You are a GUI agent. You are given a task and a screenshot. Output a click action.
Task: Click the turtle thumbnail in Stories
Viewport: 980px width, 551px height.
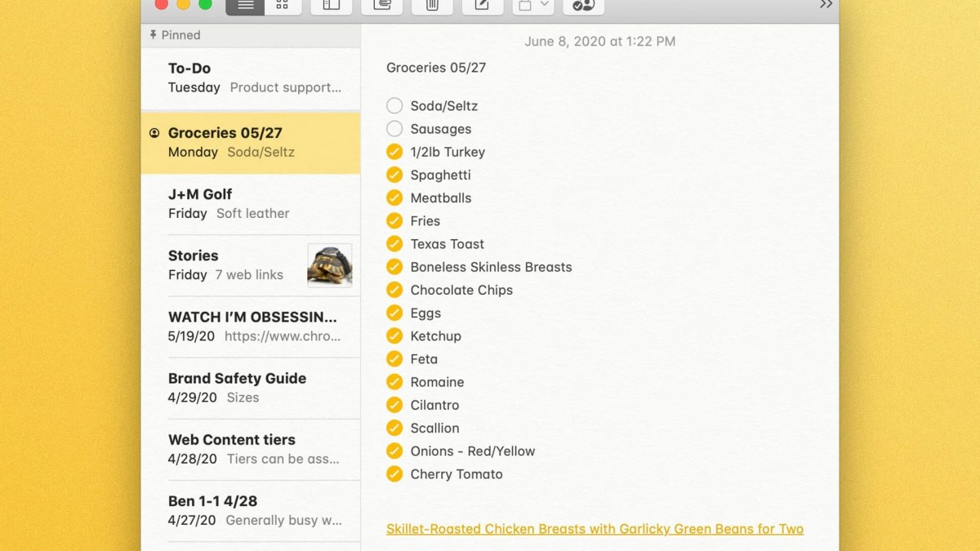(329, 265)
